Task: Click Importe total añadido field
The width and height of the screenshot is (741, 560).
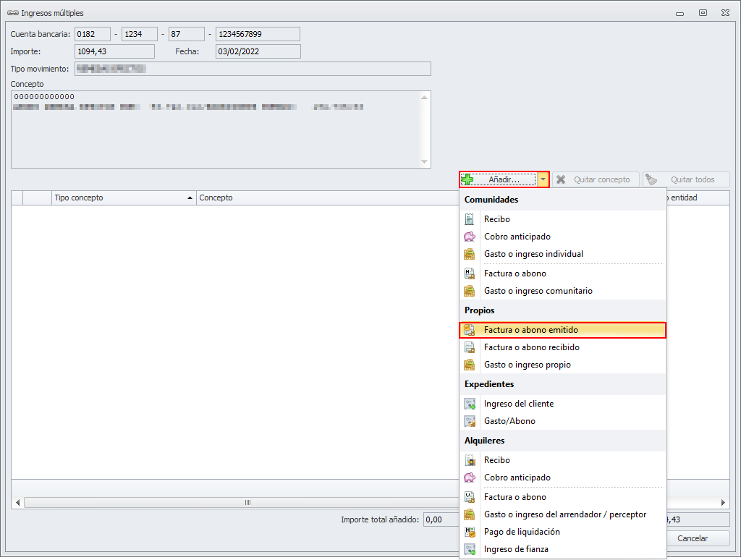Action: 441,519
